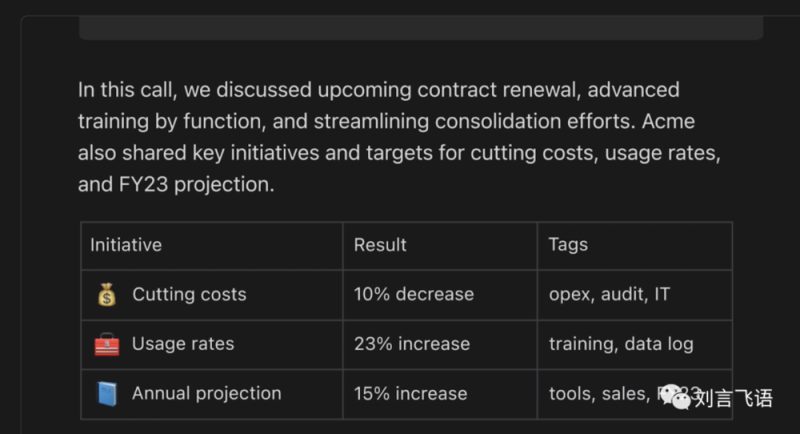Click the call summary paragraph's first line

coord(379,90)
